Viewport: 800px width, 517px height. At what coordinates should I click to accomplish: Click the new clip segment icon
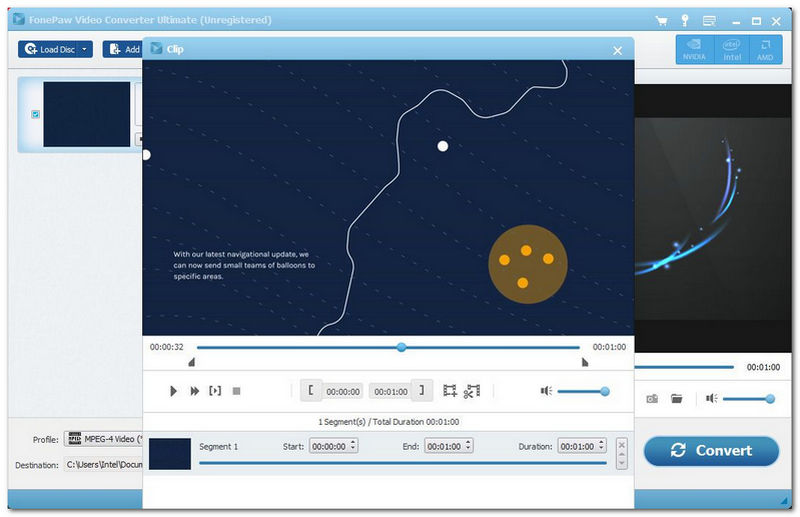(451, 391)
